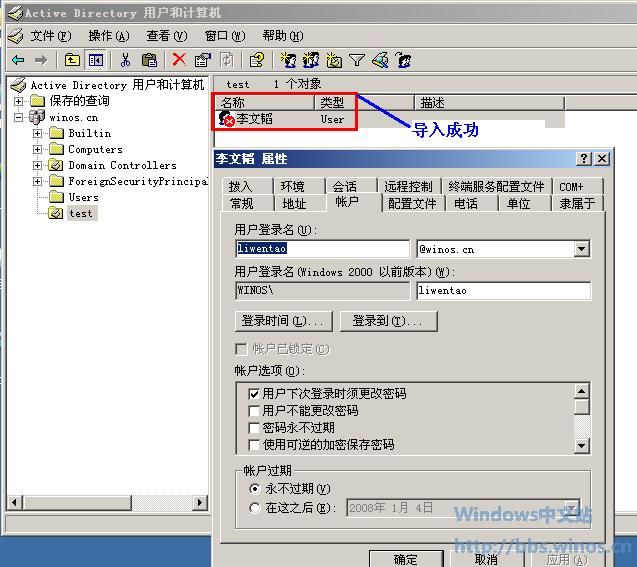The width and height of the screenshot is (637, 567).
Task: Collapse the winos.cn tree node
Action: [x=19, y=117]
